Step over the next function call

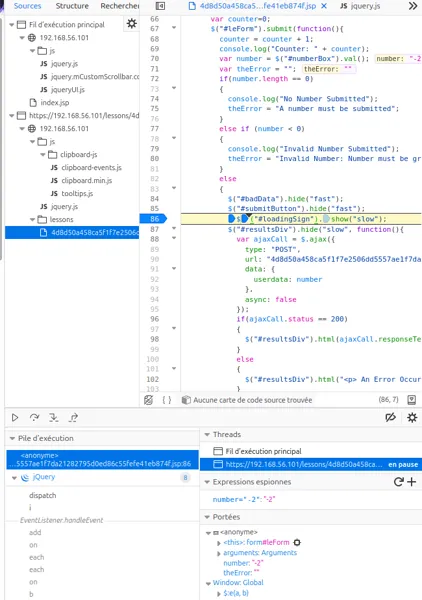(34, 417)
